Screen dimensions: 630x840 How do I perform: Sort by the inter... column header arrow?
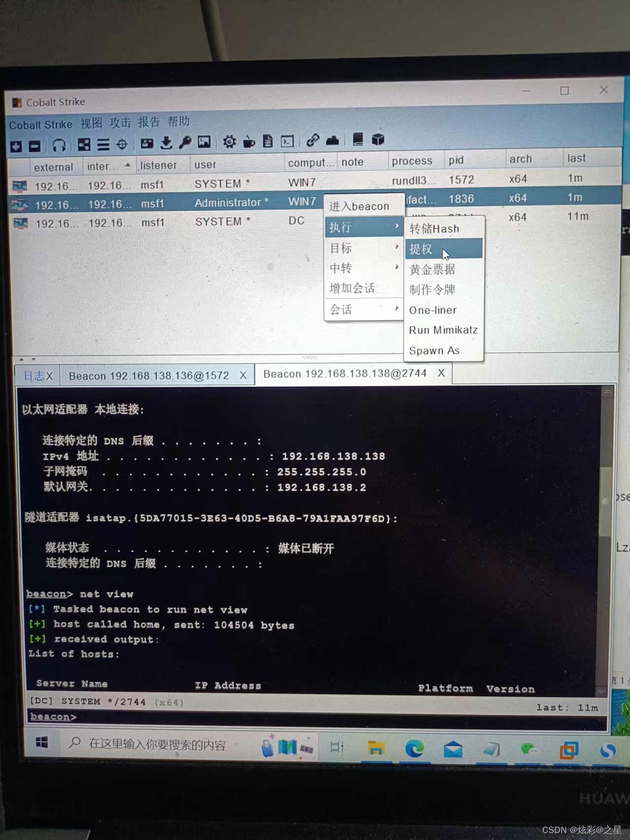(127, 165)
